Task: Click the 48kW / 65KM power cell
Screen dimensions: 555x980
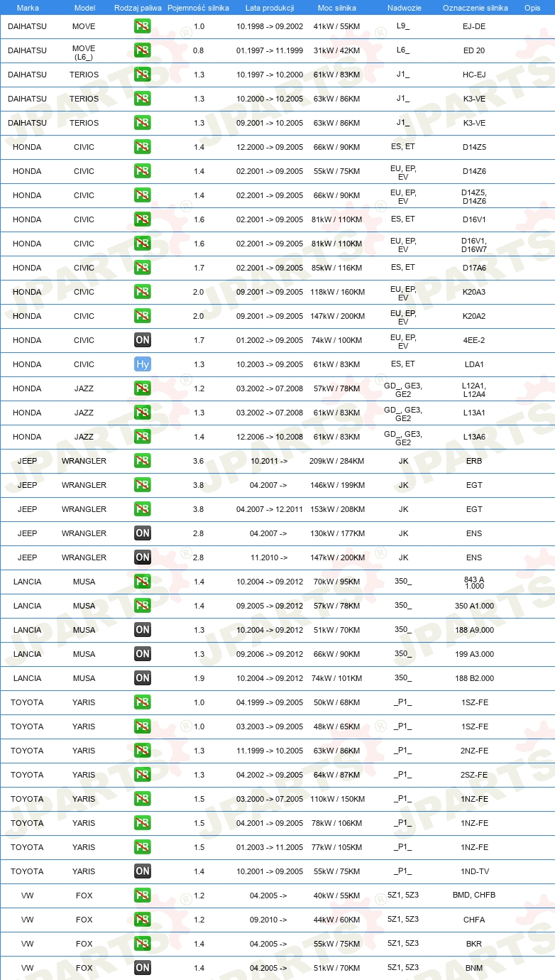Action: (337, 726)
